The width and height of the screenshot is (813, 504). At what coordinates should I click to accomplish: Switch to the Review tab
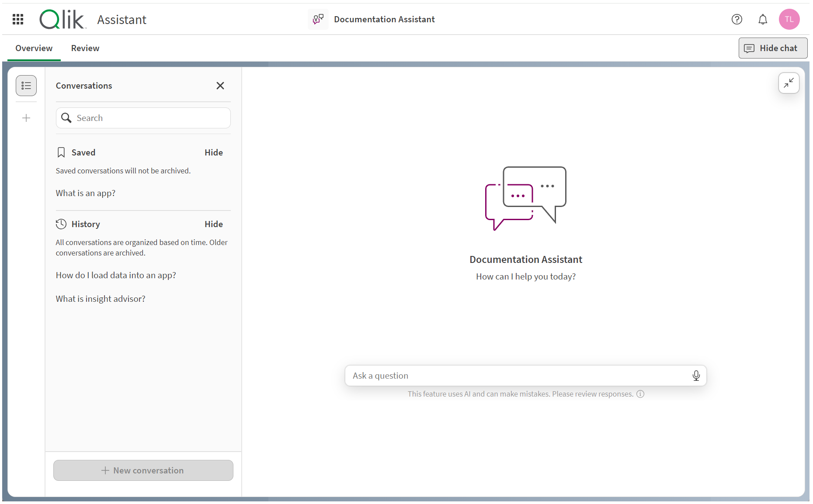coord(85,48)
